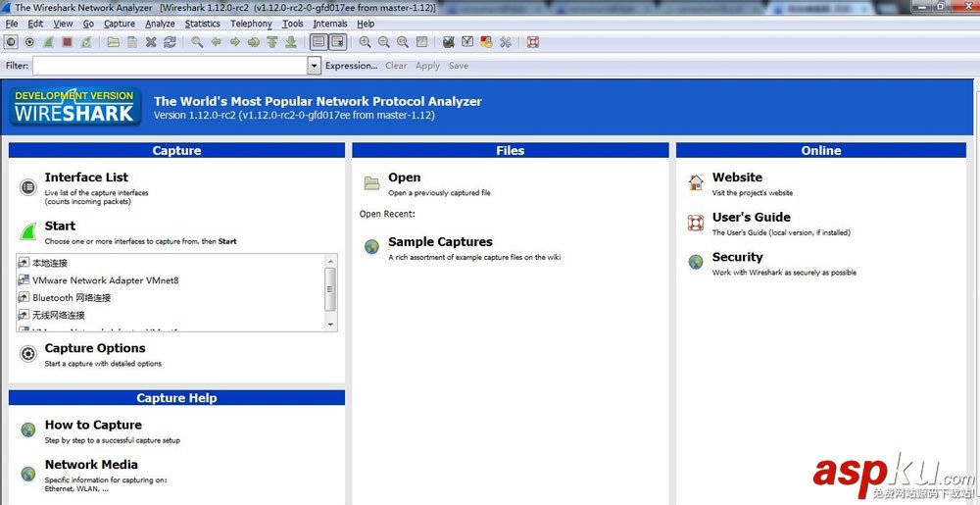Screen dimensions: 980x505
Task: Click the Expression... button
Action: pos(351,66)
